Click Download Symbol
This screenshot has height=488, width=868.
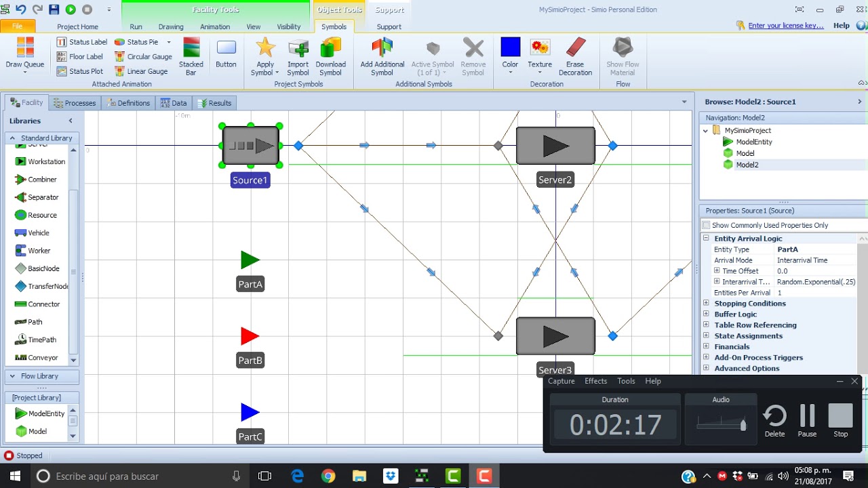point(331,56)
